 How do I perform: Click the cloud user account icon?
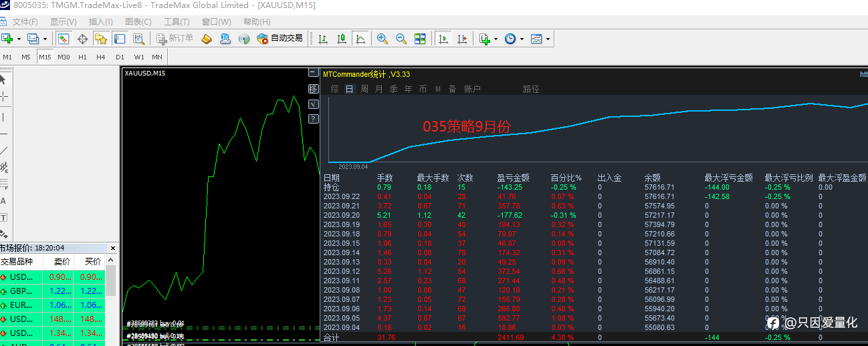click(225, 39)
